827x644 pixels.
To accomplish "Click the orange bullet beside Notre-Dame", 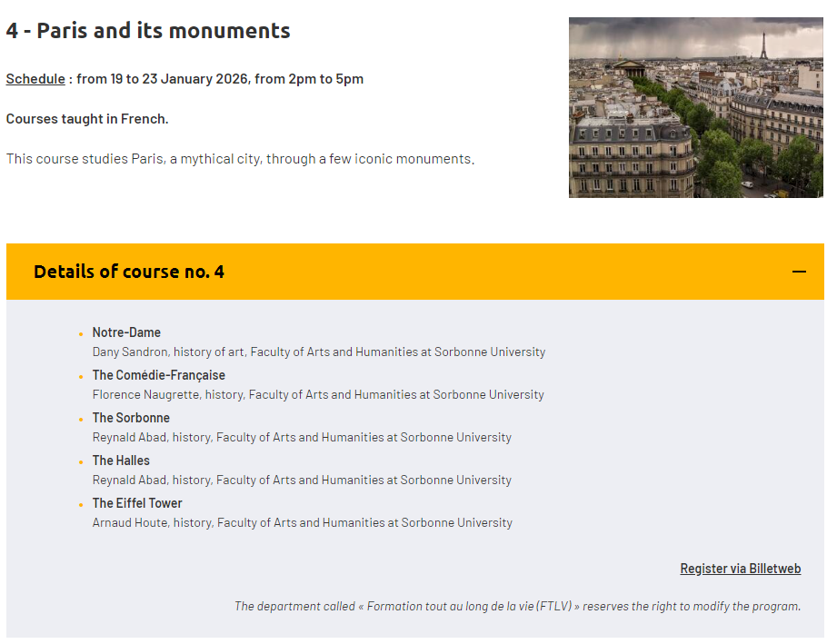I will point(81,334).
